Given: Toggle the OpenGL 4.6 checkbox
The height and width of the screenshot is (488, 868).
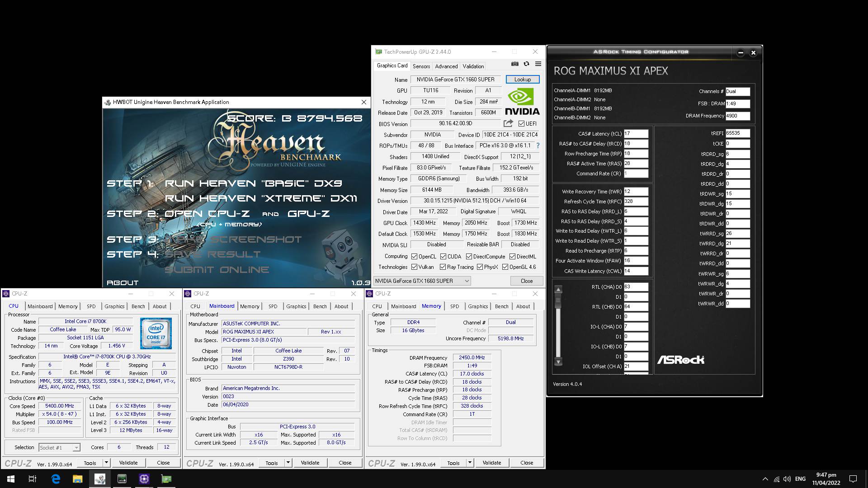Looking at the screenshot, I should pyautogui.click(x=505, y=267).
